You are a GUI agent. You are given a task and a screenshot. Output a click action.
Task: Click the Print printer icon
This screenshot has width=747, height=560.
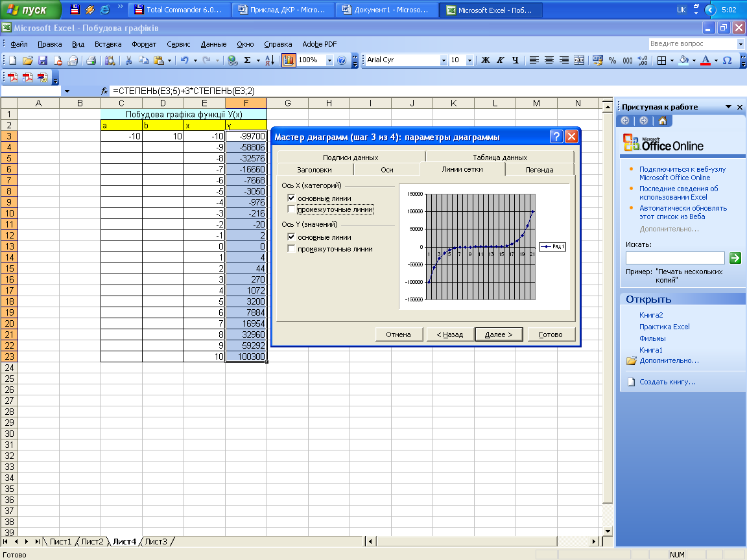(91, 60)
